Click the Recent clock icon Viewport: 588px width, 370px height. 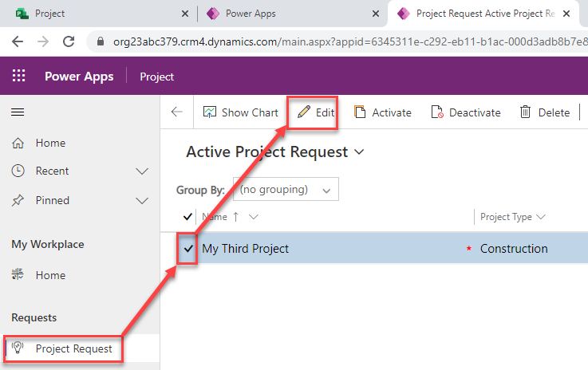(18, 171)
